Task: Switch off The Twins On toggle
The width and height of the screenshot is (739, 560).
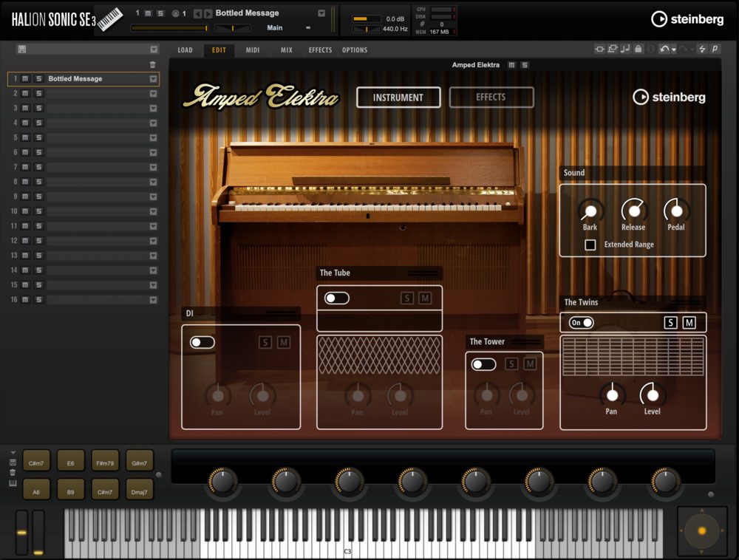Action: pos(581,323)
